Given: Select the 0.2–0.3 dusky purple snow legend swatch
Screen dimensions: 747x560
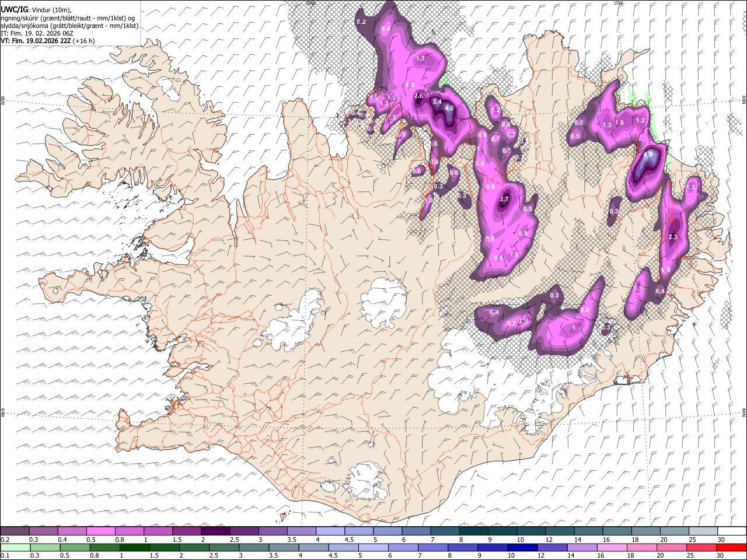Looking at the screenshot, I should (x=15, y=531).
